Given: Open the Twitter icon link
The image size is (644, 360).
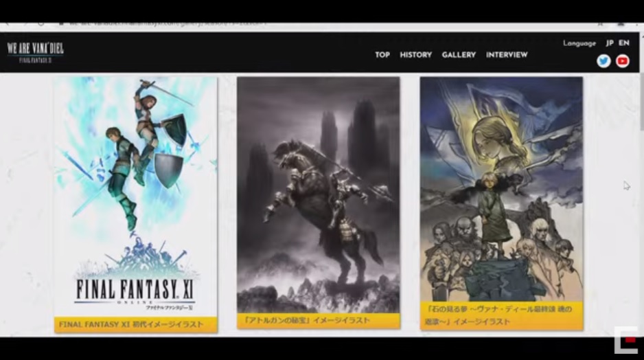Looking at the screenshot, I should (603, 61).
